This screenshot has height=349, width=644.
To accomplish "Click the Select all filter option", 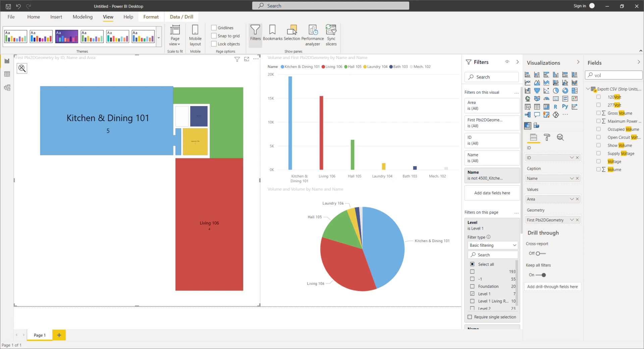I will coord(472,264).
